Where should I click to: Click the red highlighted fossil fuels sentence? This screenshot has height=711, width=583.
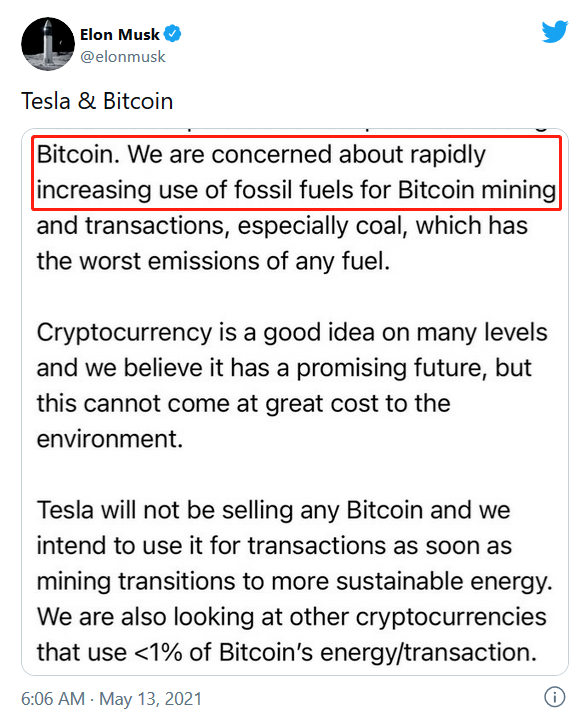(x=296, y=173)
